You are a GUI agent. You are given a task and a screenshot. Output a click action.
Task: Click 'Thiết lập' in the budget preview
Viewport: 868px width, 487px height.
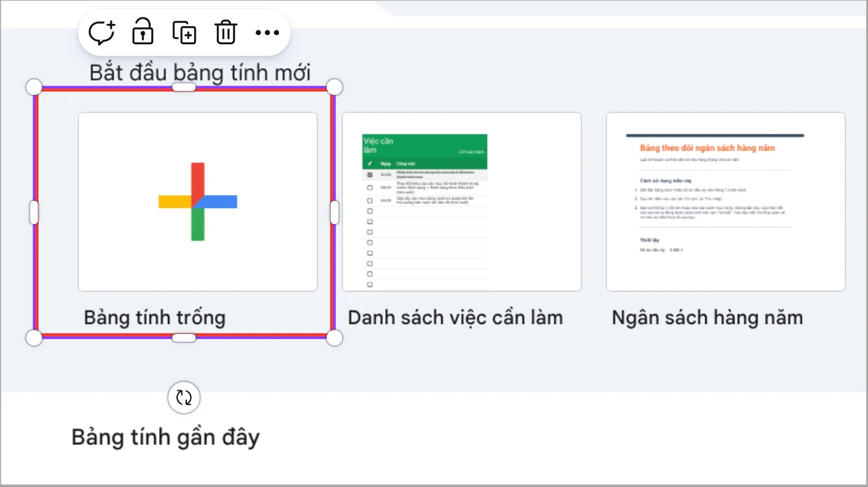pos(649,240)
